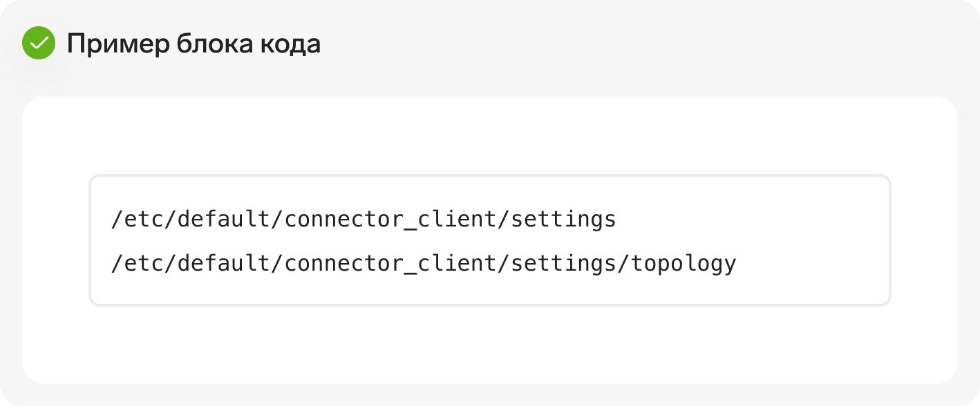Click "/etc" starting the shorter path line

138,220
